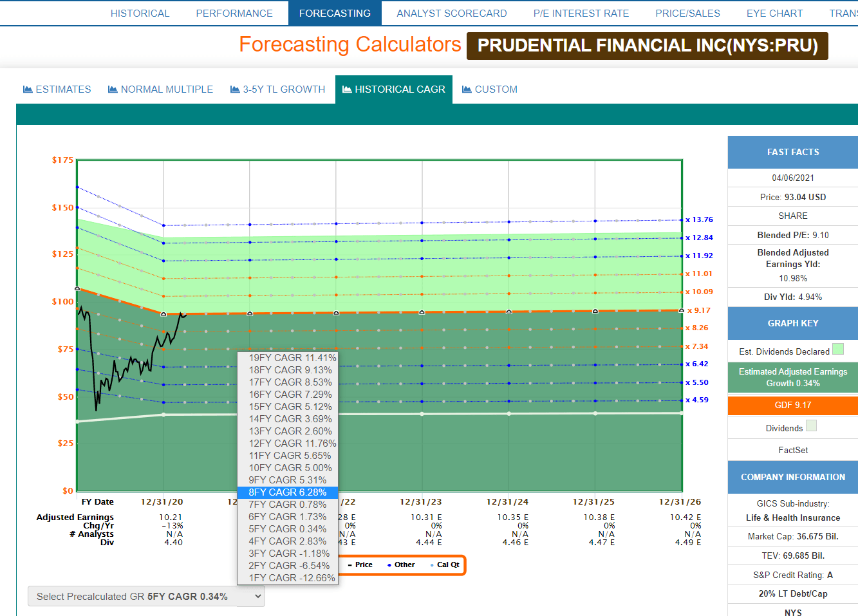The width and height of the screenshot is (858, 616).
Task: Open the P/E INTEREST RATE page
Action: coord(581,13)
